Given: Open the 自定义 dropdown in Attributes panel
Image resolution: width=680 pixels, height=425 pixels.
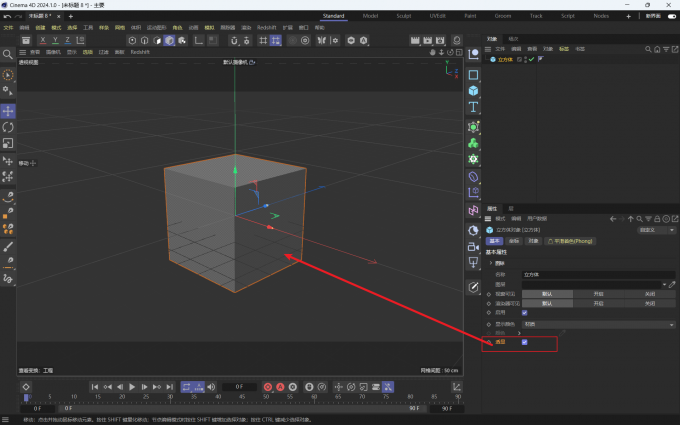Looking at the screenshot, I should click(x=656, y=230).
